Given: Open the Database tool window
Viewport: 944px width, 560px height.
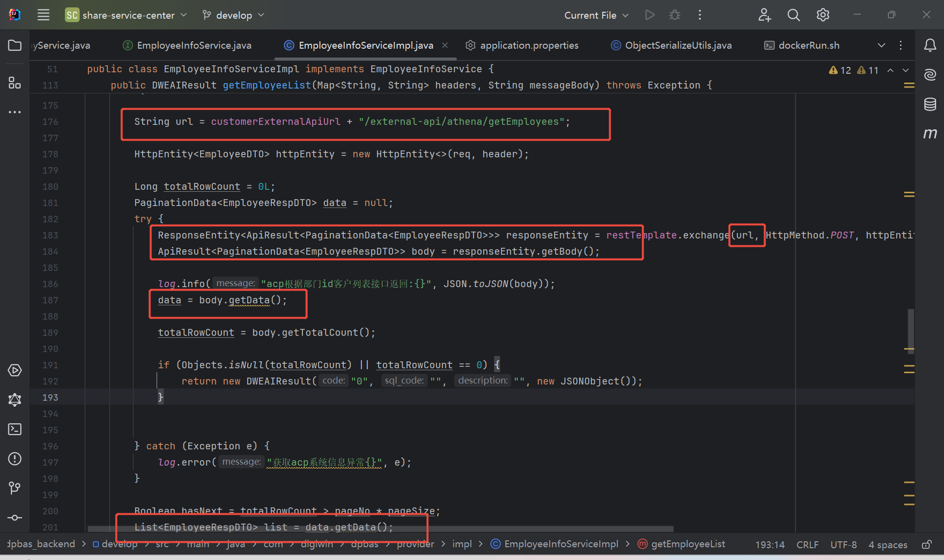Looking at the screenshot, I should pyautogui.click(x=930, y=104).
